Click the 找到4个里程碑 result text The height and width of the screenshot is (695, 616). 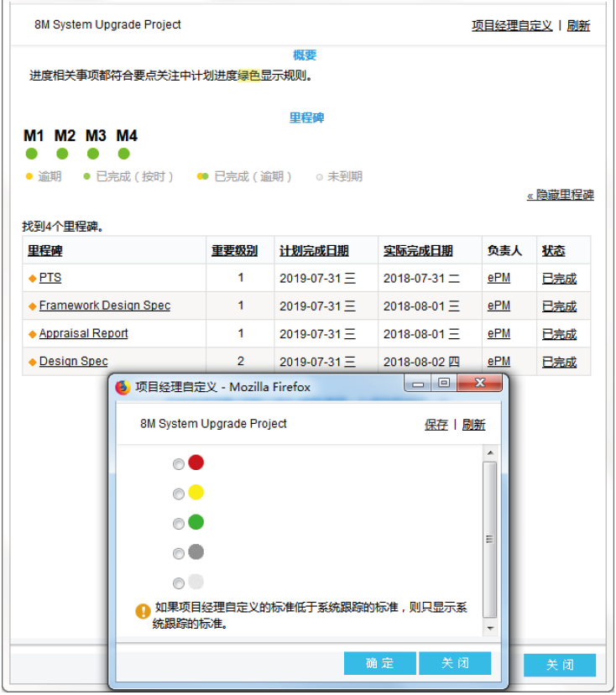63,227
